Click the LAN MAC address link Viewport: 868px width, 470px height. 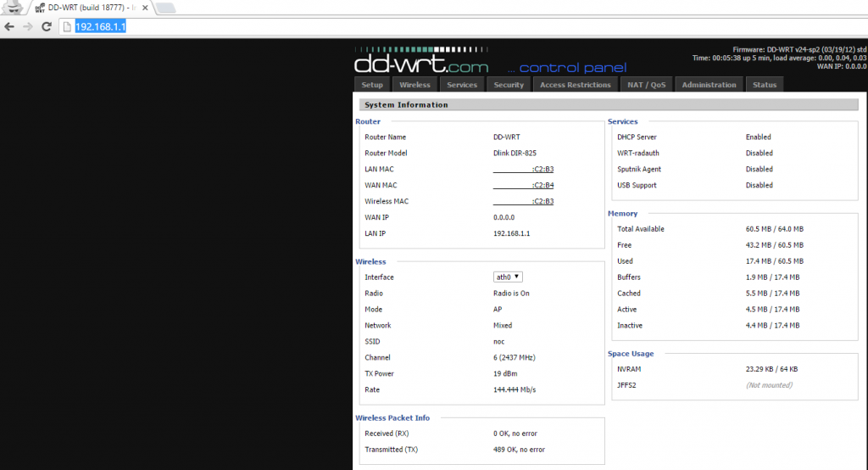point(523,170)
